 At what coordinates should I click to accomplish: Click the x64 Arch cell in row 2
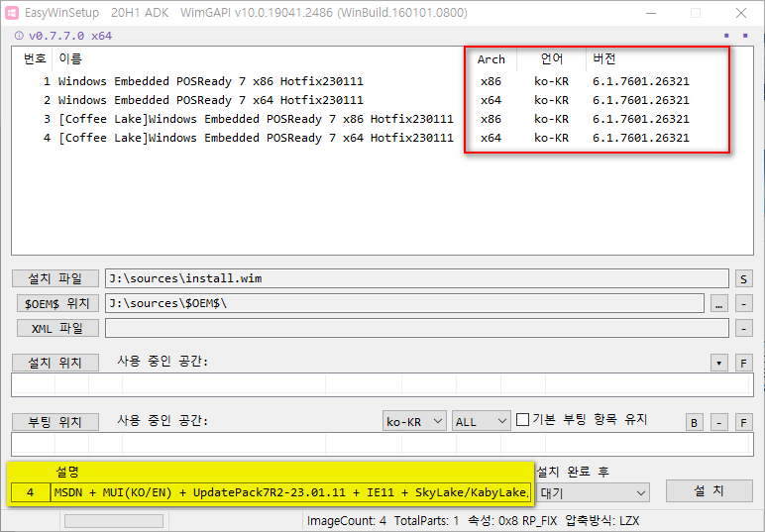tap(491, 100)
